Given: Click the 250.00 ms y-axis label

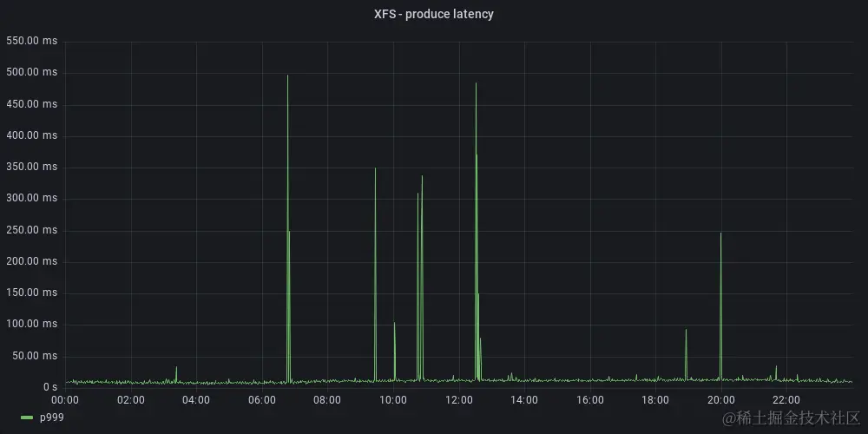Looking at the screenshot, I should point(31,230).
